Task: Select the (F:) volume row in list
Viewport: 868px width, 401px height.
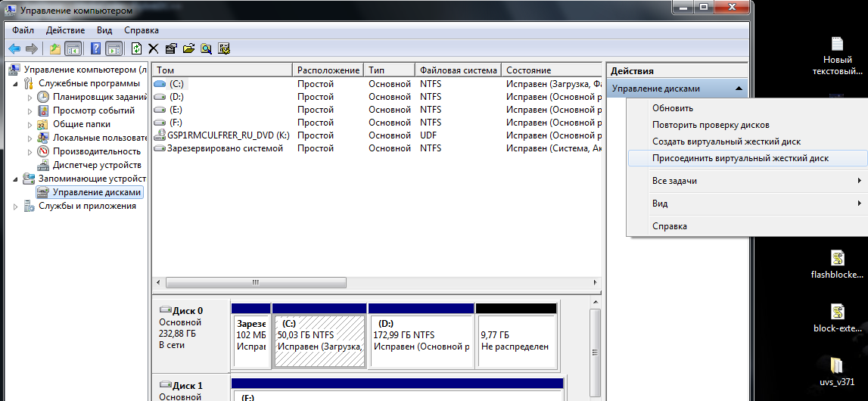Action: [x=377, y=123]
